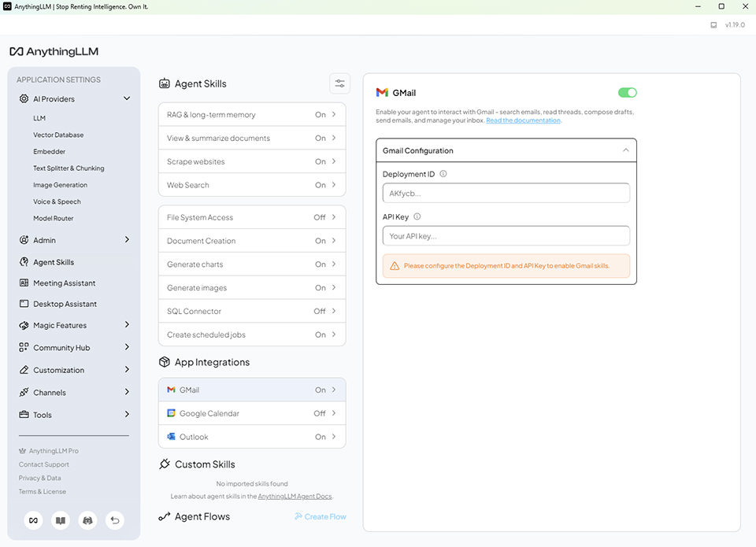Open the LLM settings page

39,118
